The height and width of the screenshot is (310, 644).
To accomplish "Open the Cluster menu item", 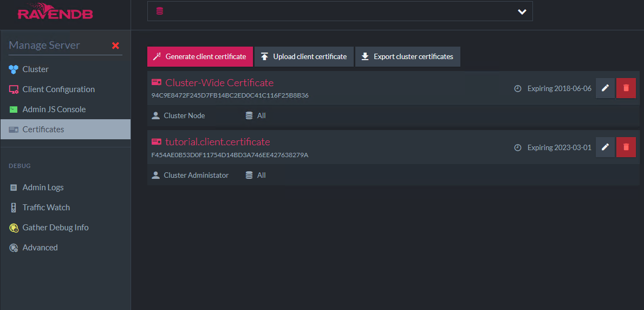I will [x=66, y=69].
